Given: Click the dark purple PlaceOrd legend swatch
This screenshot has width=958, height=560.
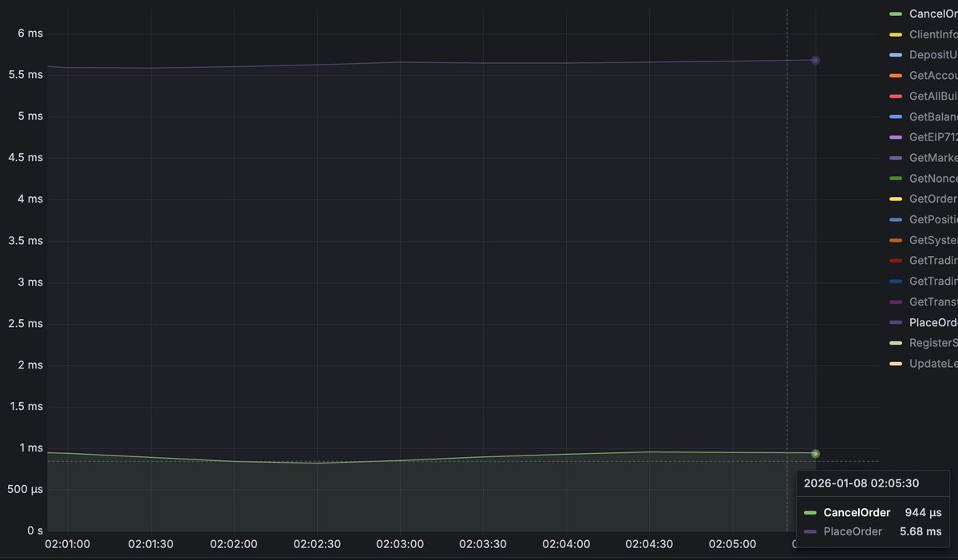Looking at the screenshot, I should 896,322.
